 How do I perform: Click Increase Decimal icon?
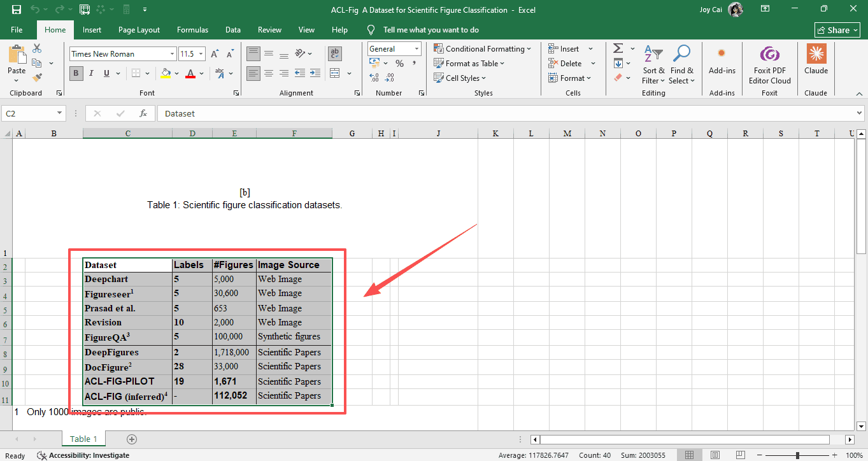(374, 77)
